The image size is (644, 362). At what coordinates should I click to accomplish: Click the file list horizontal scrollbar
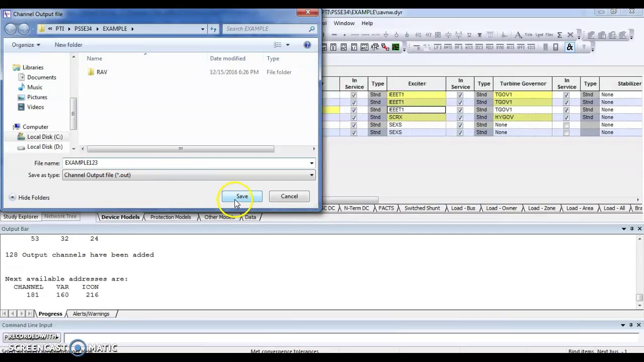[x=181, y=149]
